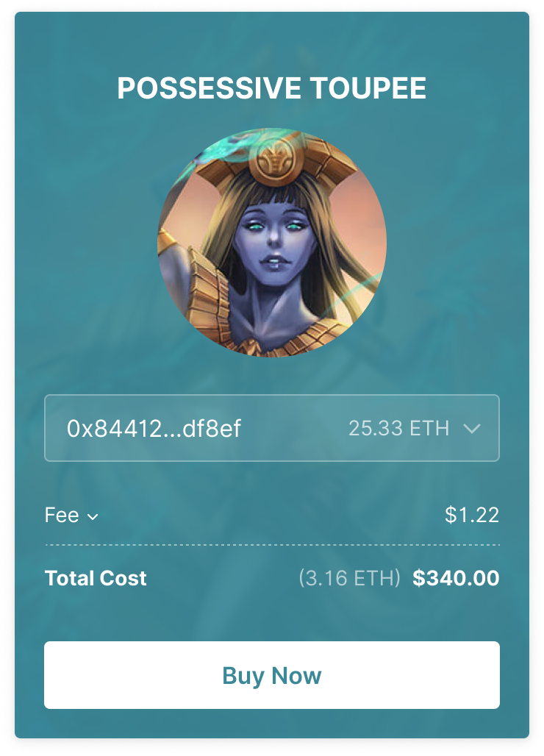This screenshot has height=756, width=544.
Task: Select the 0x84412...df8ef wallet address
Action: pyautogui.click(x=154, y=428)
